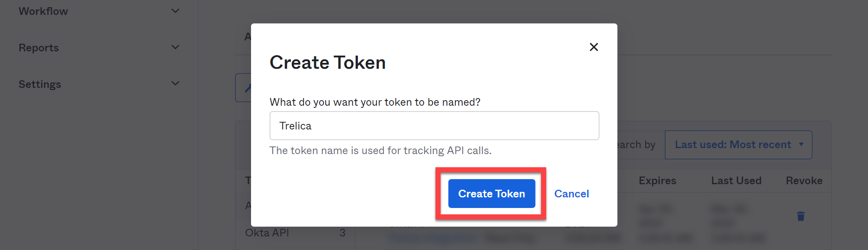Click the Create Token dialog heading
868x250 pixels.
coord(327,62)
